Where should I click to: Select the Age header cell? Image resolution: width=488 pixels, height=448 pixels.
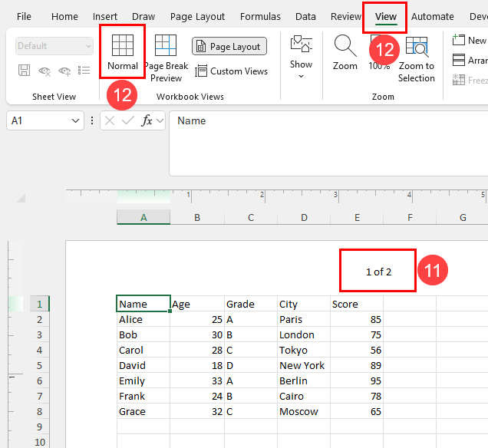(197, 304)
